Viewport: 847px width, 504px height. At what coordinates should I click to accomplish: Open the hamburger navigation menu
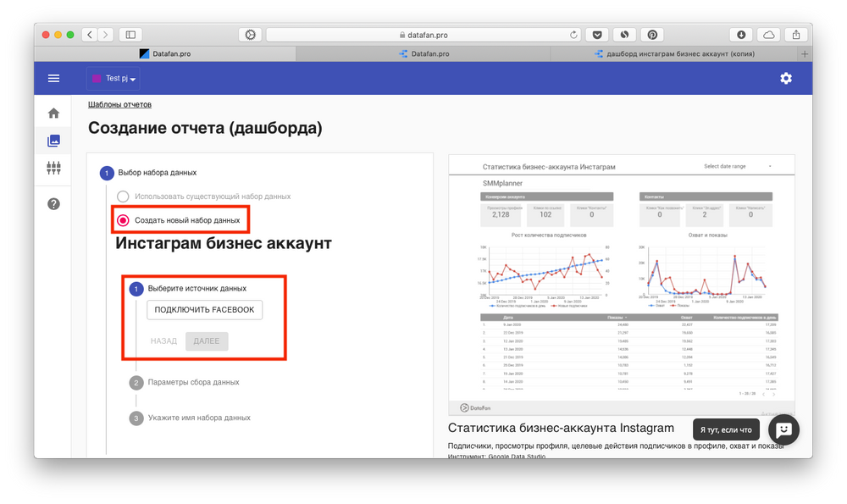point(53,78)
